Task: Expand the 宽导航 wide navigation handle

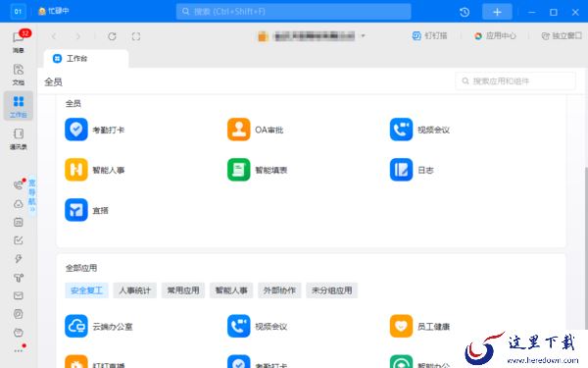Action: tap(32, 195)
